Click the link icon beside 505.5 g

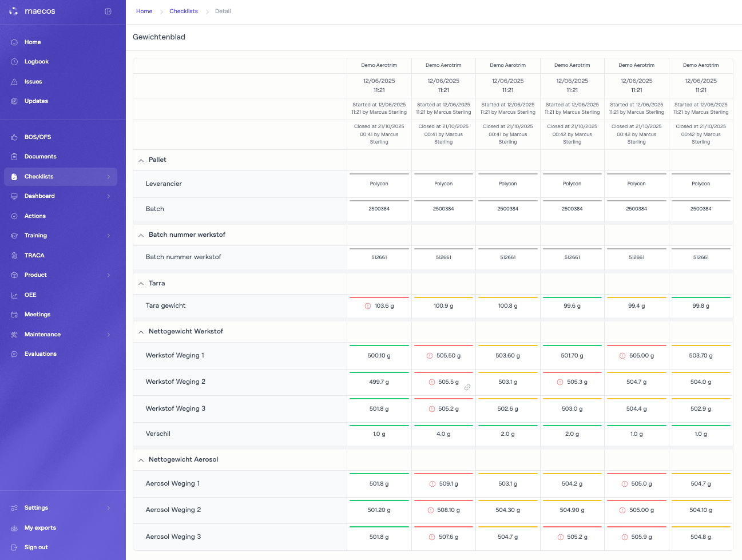click(467, 387)
